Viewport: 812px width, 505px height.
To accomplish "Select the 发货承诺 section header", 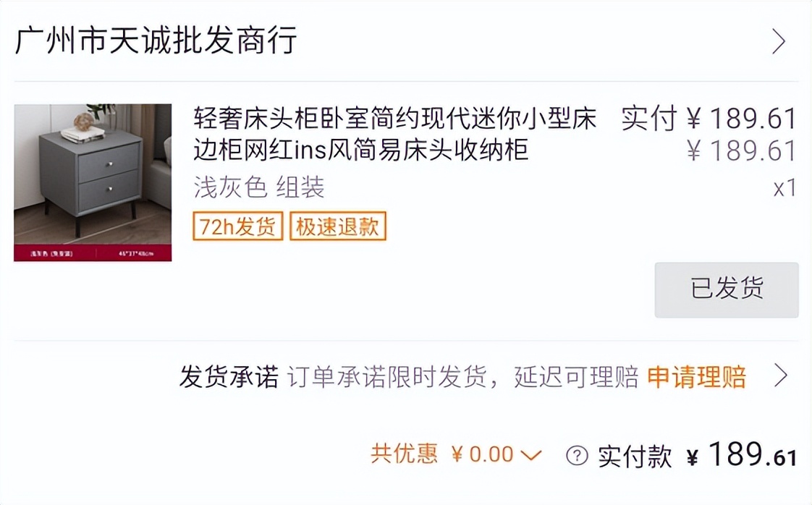I will click(x=229, y=377).
